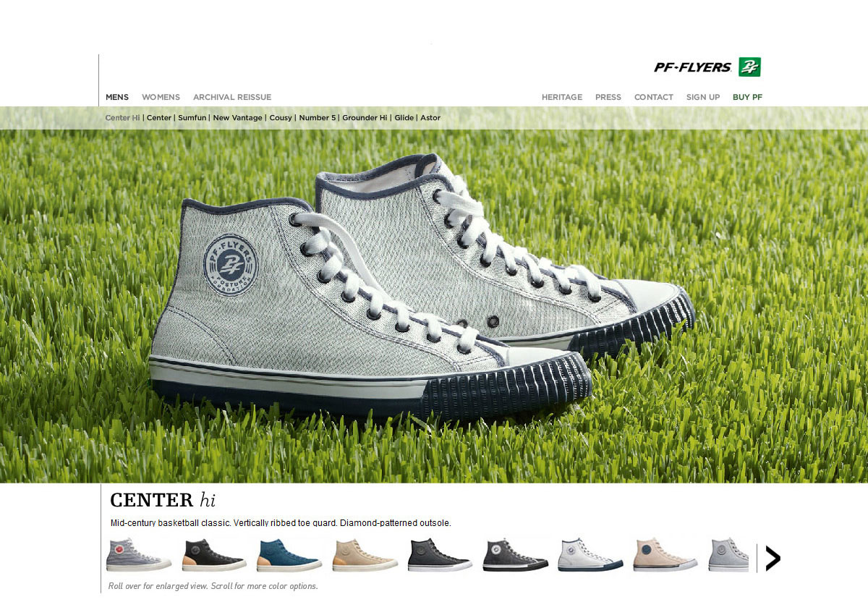This screenshot has height=615, width=868.
Task: Click the BUY PF link
Action: click(747, 97)
